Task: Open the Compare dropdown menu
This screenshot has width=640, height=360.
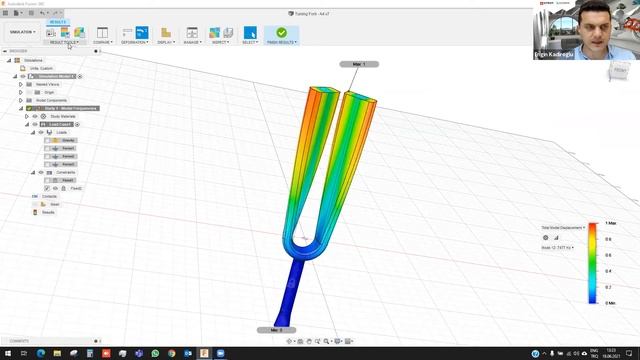Action: tap(103, 42)
